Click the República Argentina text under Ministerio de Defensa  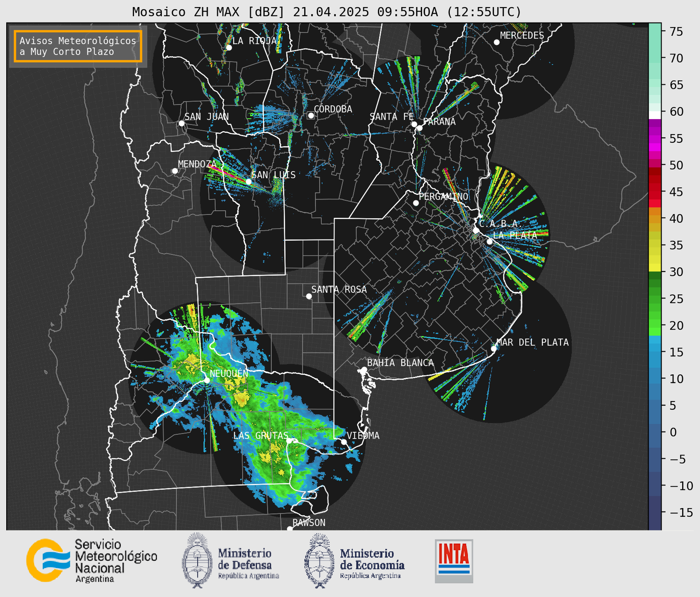pyautogui.click(x=249, y=576)
